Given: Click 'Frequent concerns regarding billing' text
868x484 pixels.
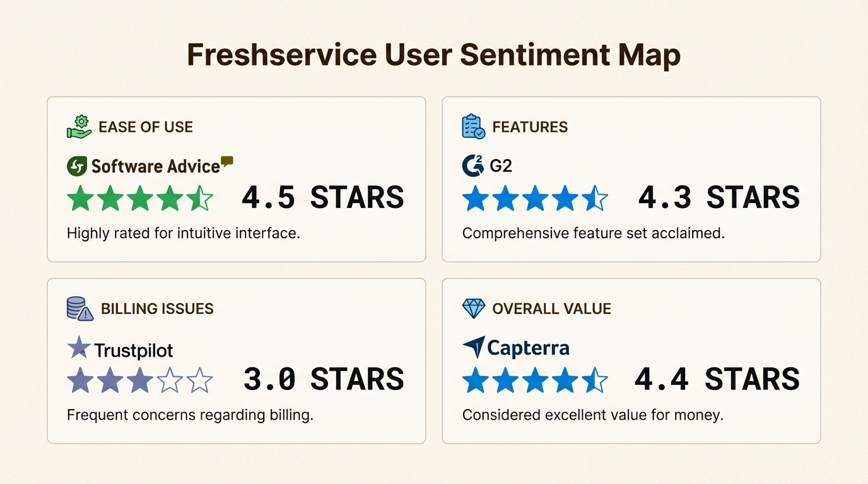Looking at the screenshot, I should coord(190,415).
